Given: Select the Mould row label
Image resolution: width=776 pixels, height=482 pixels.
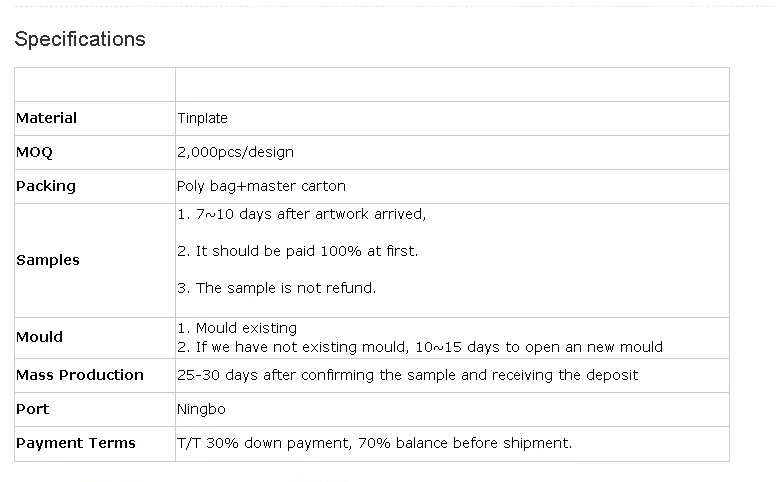Looking at the screenshot, I should pyautogui.click(x=39, y=337).
